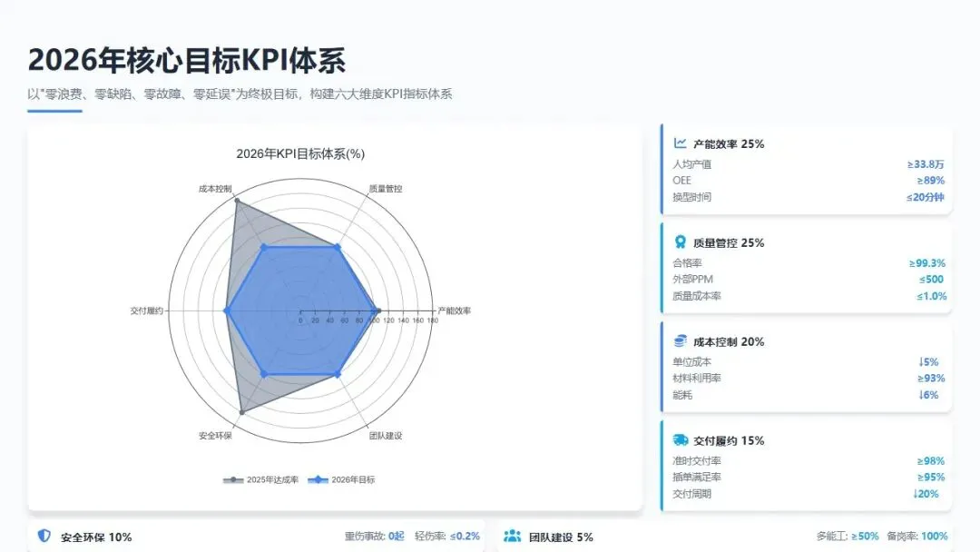Click the 插单满足率 value ≥95%
This screenshot has width=980, height=552.
click(931, 477)
